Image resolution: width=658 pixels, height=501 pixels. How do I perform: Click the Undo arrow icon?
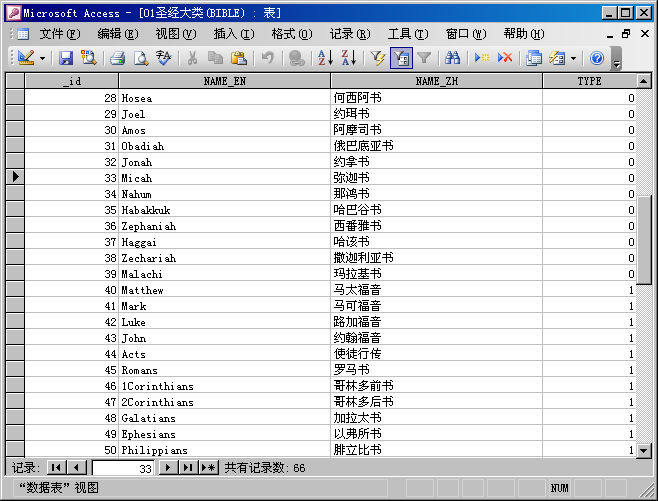click(268, 58)
